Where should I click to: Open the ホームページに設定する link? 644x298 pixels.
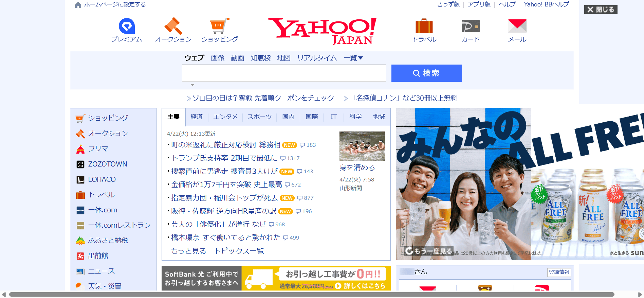[115, 4]
